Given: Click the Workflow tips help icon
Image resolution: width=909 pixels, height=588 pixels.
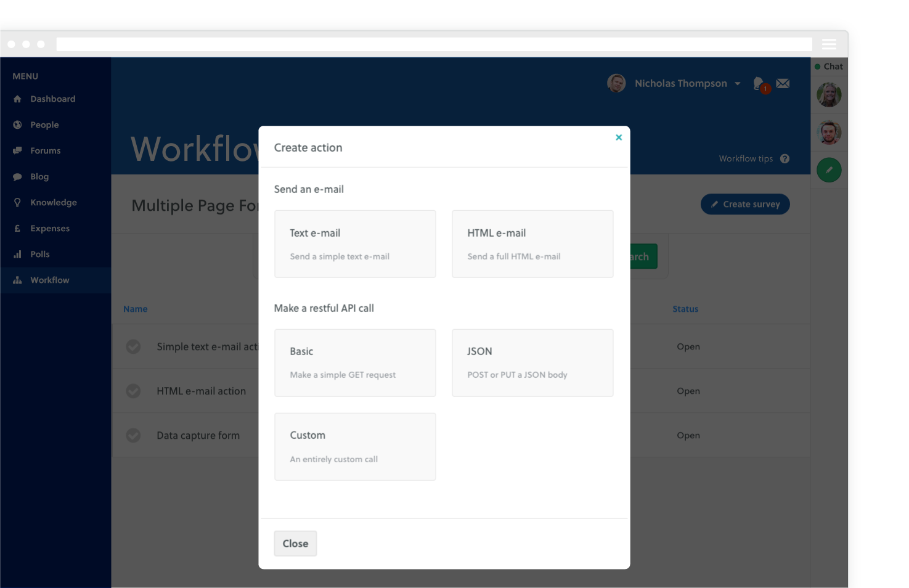Looking at the screenshot, I should 785,158.
